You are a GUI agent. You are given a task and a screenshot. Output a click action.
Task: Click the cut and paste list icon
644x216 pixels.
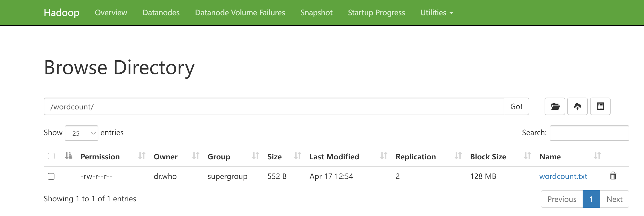(600, 106)
